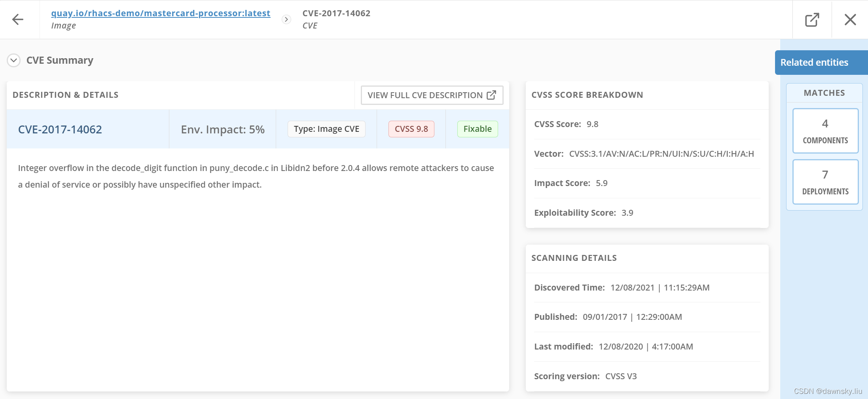Go back with the left arrow icon
The height and width of the screenshot is (399, 868).
[18, 19]
